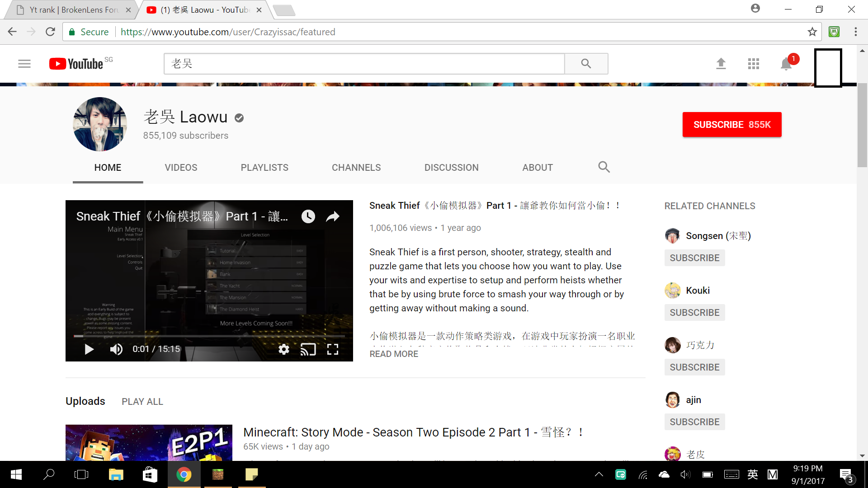Viewport: 868px width, 488px height.
Task: Open Windows Action Center notifications
Action: coord(847,474)
